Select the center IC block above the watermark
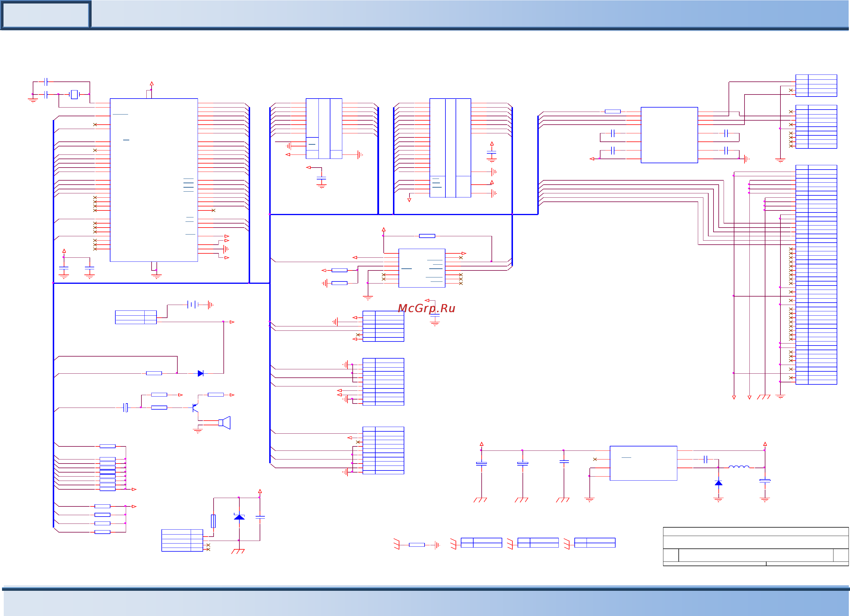850x616 pixels. tap(422, 268)
